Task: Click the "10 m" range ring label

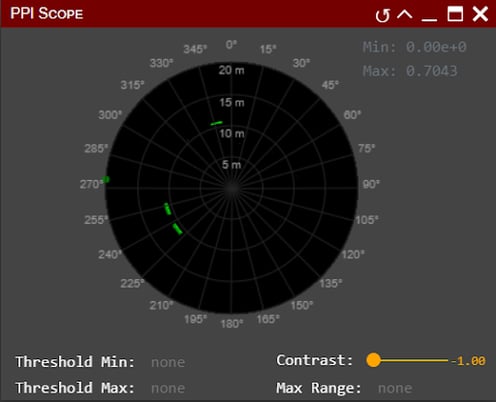Action: (x=232, y=134)
